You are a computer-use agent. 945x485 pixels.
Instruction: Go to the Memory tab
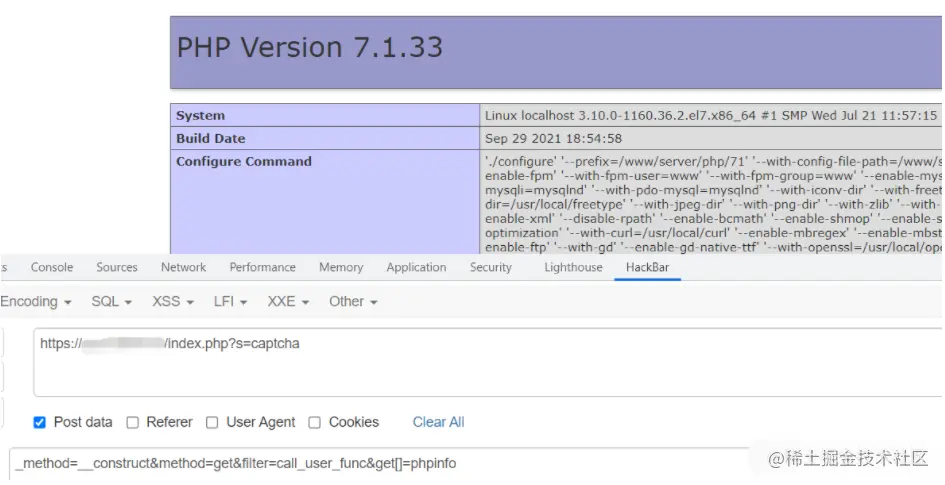(x=341, y=268)
